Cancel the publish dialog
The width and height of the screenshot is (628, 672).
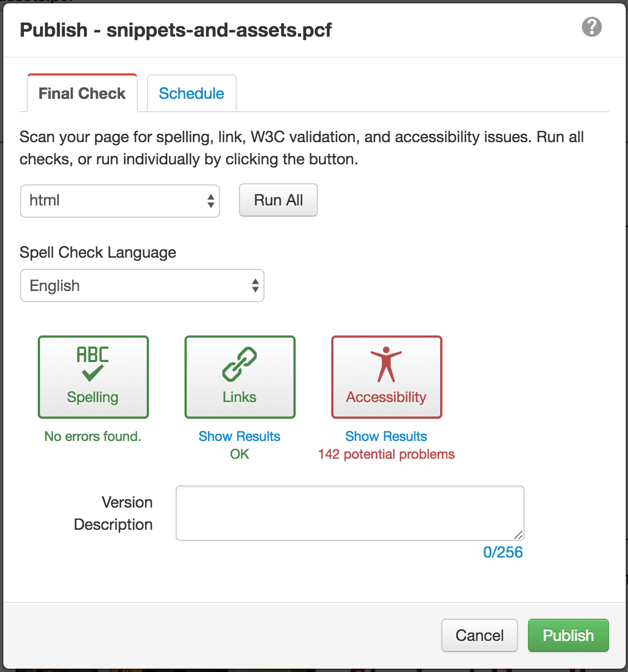(480, 635)
